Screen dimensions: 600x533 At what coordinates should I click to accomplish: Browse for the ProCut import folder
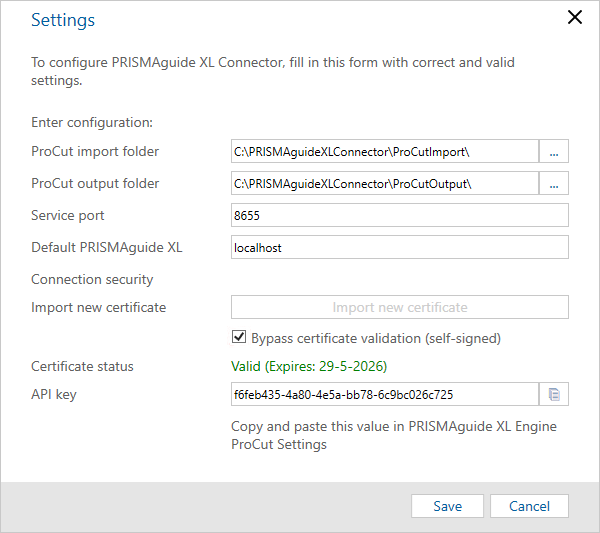[x=554, y=152]
